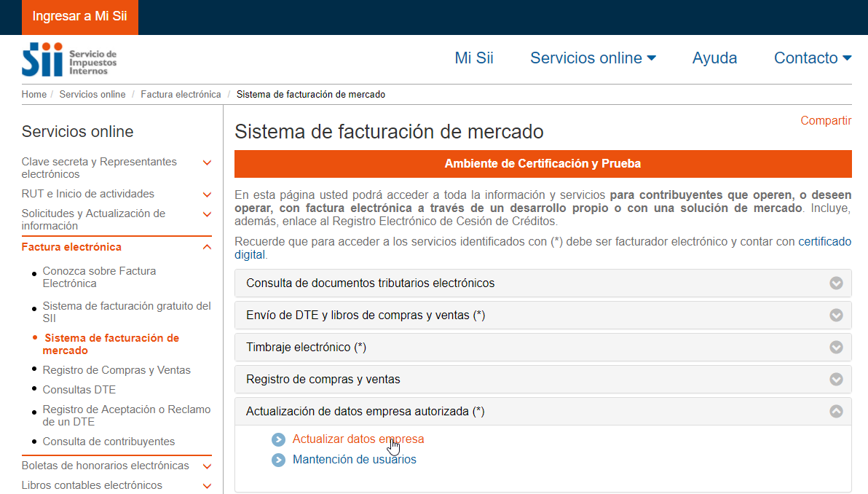Open Mantención de usuarios link
This screenshot has height=494, width=868.
point(354,460)
